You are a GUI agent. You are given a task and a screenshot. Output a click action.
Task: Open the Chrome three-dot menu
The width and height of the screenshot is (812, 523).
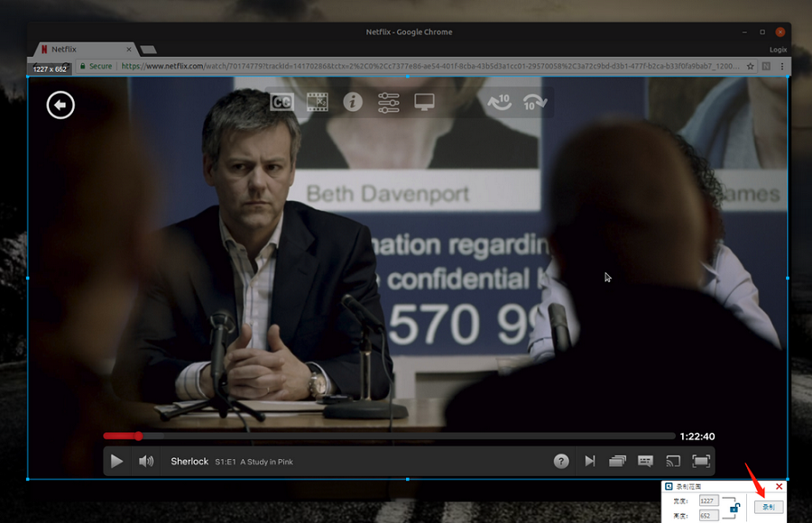click(x=782, y=66)
